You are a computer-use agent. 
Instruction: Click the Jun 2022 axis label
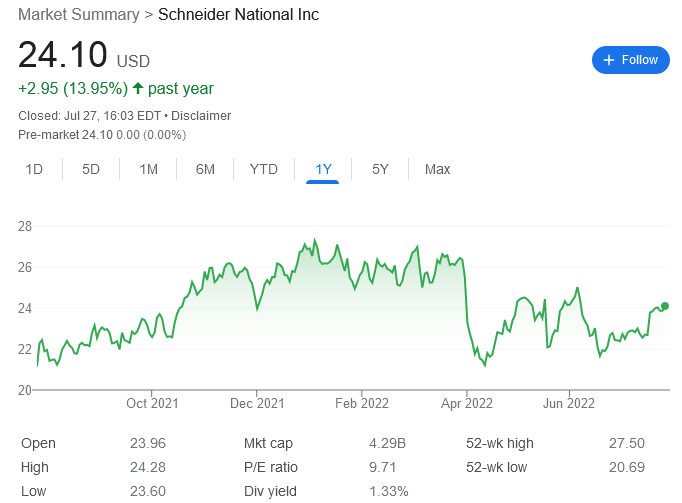tap(569, 403)
